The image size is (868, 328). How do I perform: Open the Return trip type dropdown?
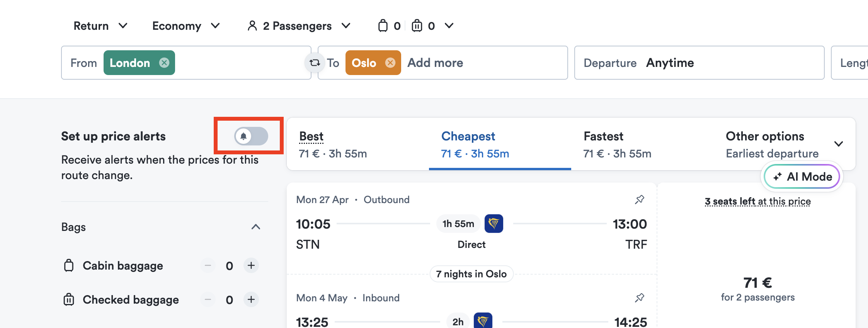coord(100,26)
